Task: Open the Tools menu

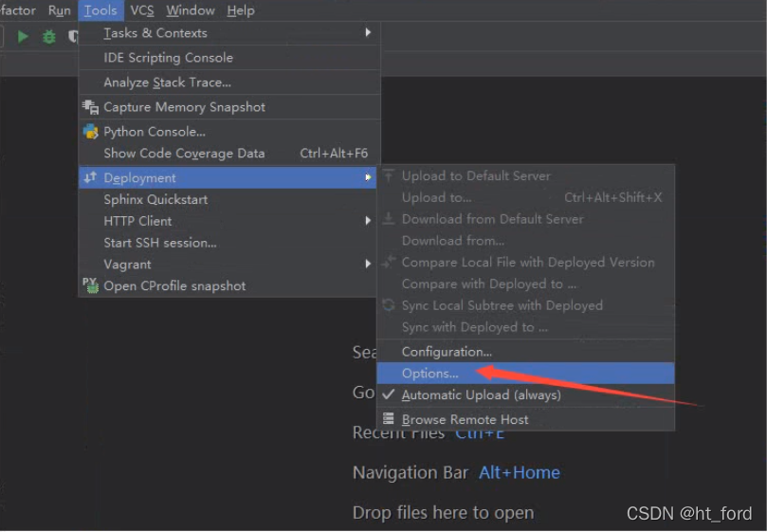Action: pos(100,10)
